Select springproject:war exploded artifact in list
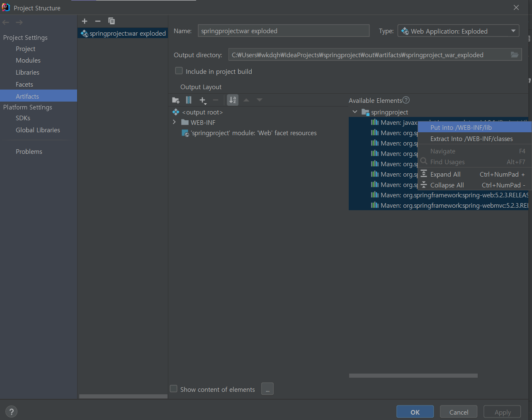This screenshot has width=532, height=420. coord(123,34)
